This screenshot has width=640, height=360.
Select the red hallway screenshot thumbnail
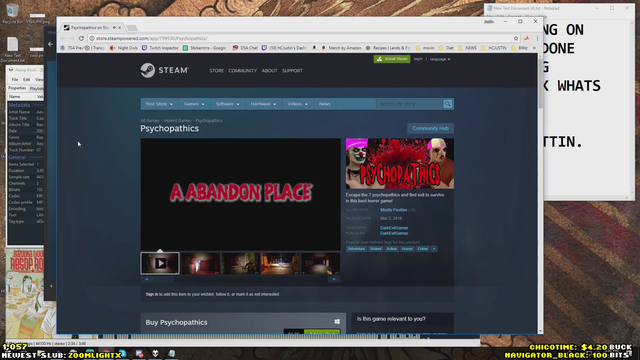[200, 263]
